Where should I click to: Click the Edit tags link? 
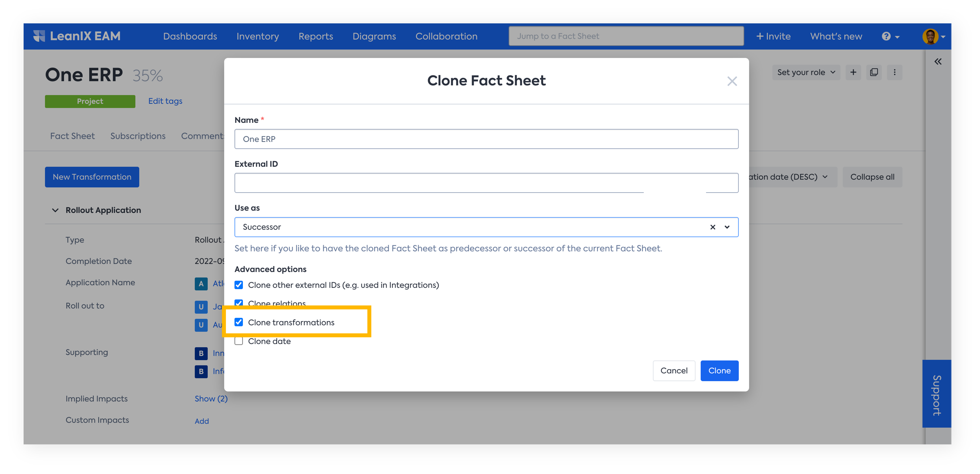[165, 101]
